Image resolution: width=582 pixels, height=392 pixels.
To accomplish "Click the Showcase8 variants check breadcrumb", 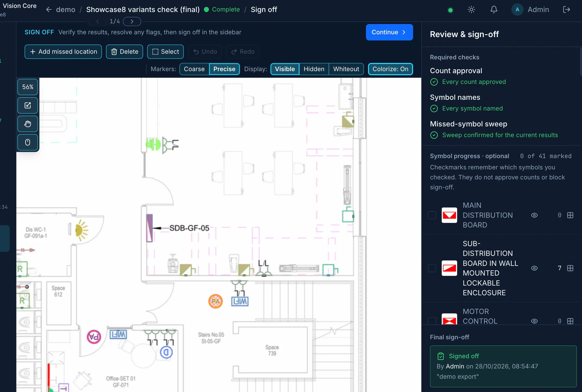I will (143, 10).
